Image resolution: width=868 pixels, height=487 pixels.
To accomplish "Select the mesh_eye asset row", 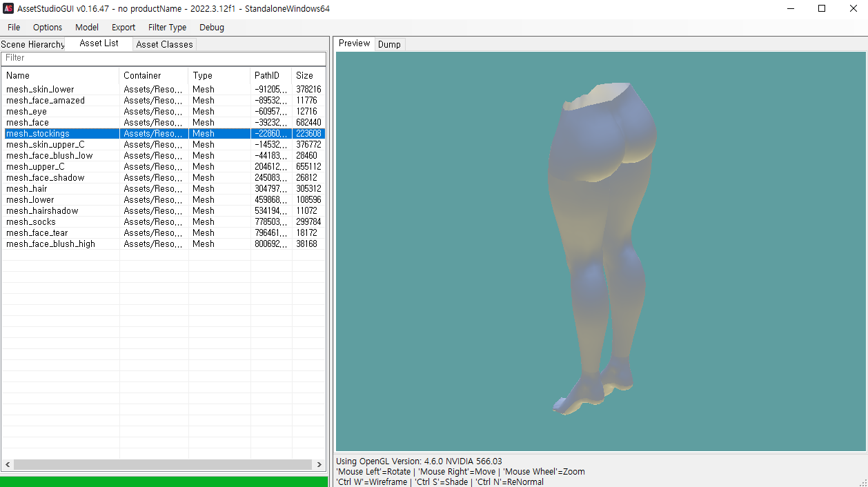I will tap(164, 112).
